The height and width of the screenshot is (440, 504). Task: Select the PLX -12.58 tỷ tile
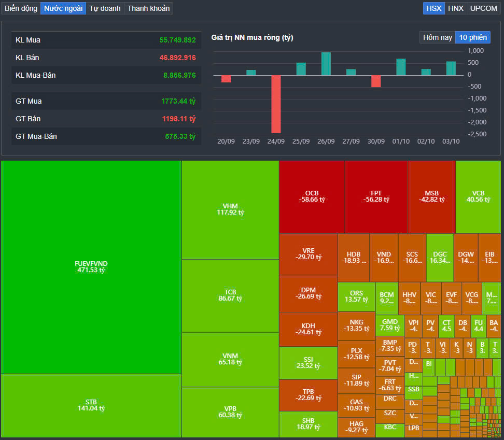tap(356, 354)
